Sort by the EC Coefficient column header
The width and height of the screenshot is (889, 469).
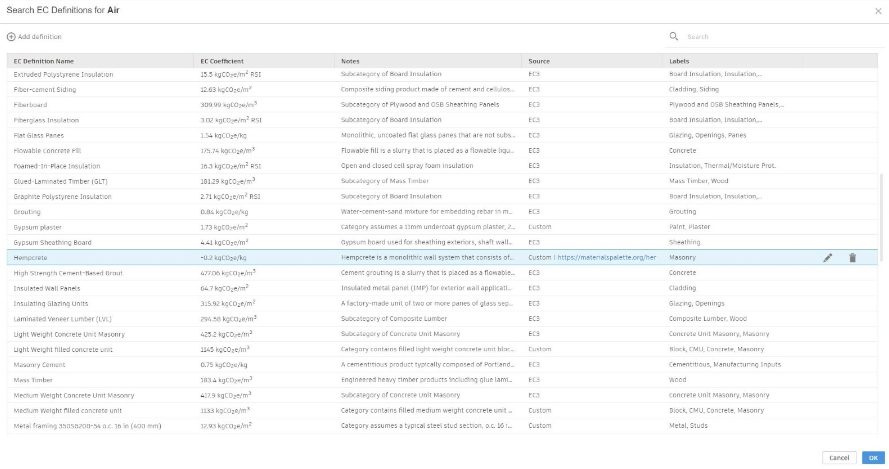(x=222, y=61)
